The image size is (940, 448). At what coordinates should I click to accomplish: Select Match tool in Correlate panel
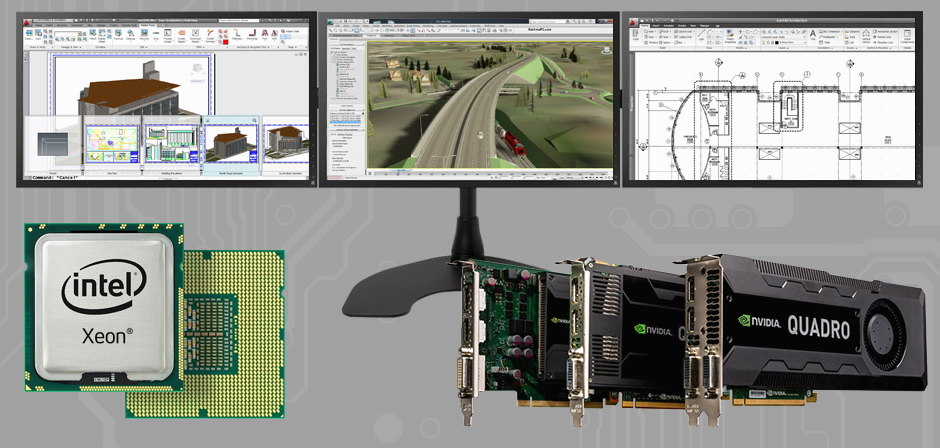click(93, 33)
